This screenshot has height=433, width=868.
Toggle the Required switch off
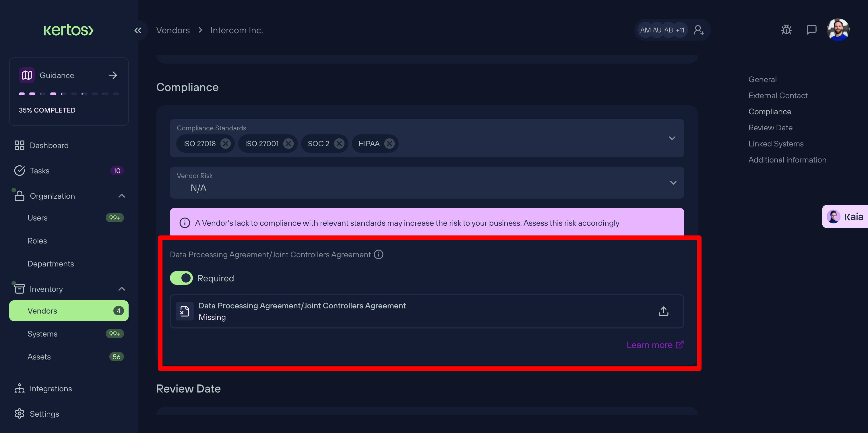click(x=181, y=278)
